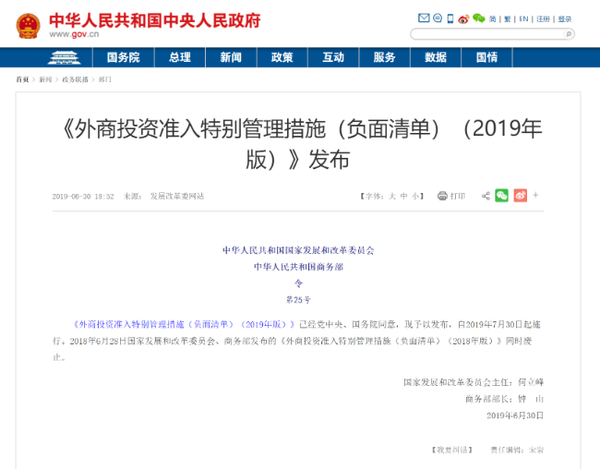Image resolution: width=600 pixels, height=469 pixels.
Task: Open the Weibo icon in top bar
Action: (x=465, y=18)
